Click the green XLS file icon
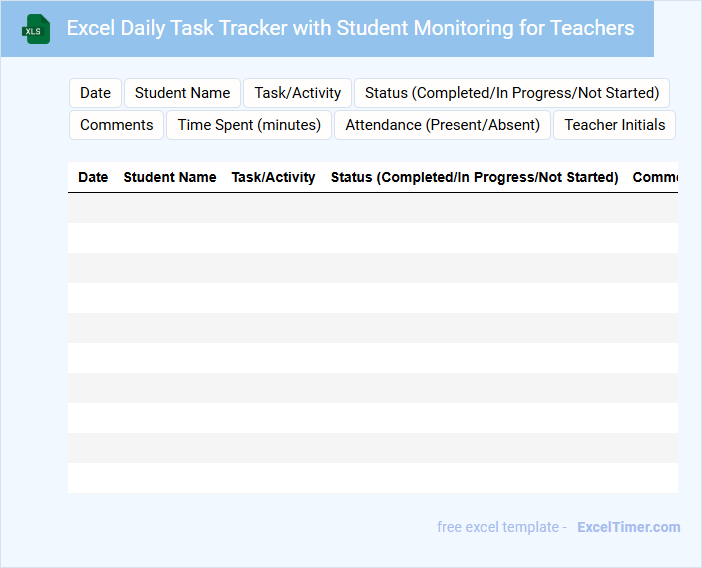 click(x=36, y=29)
